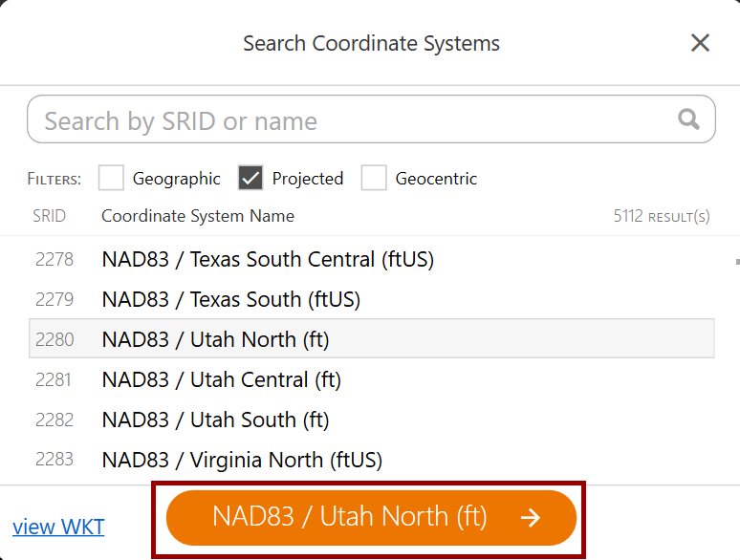Click the magnifying glass search icon
Viewport: 740px width, 560px height.
[688, 119]
